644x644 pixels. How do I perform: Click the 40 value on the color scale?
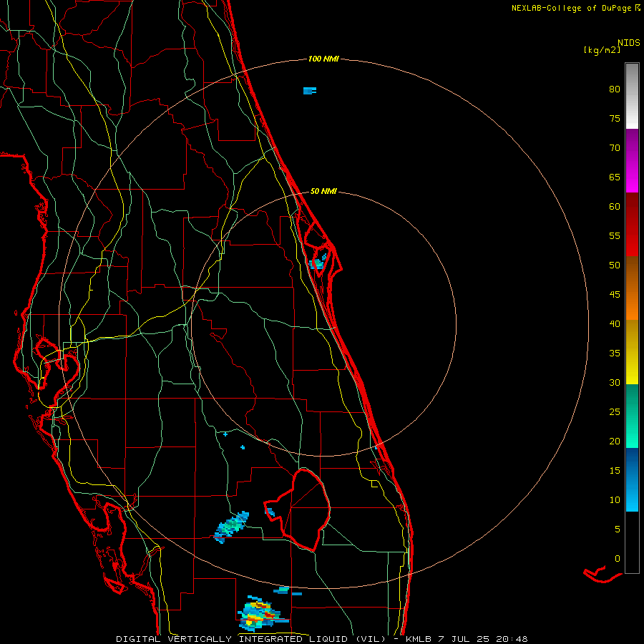615,323
